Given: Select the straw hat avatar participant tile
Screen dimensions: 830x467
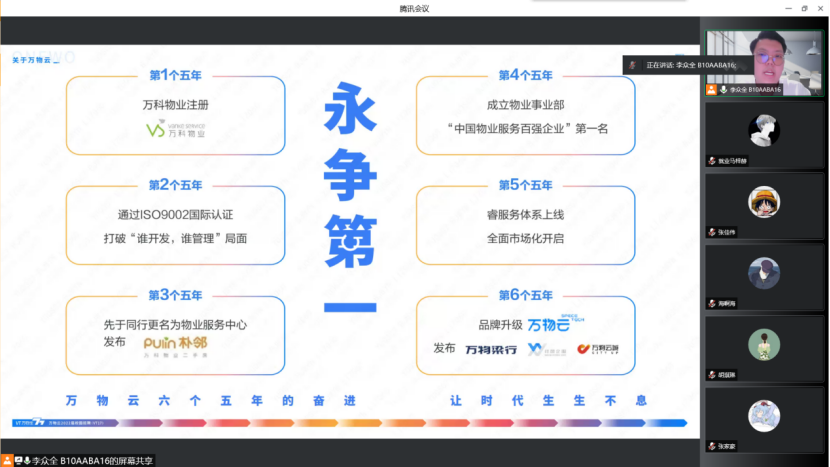Looking at the screenshot, I should [764, 201].
